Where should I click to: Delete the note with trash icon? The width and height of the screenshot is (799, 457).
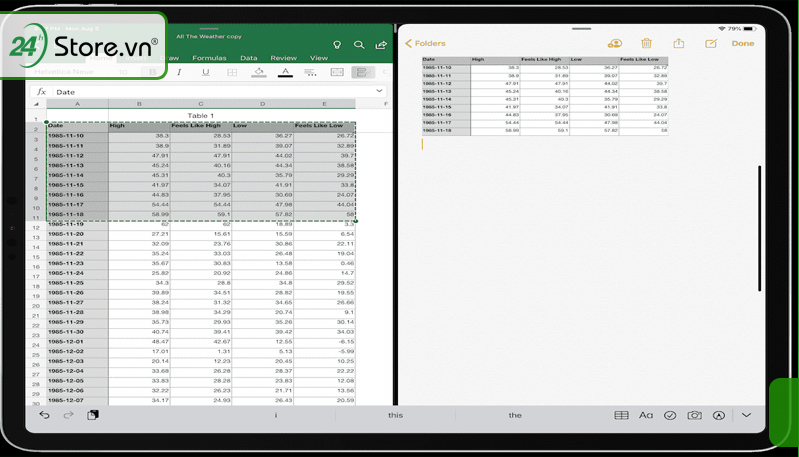point(647,43)
